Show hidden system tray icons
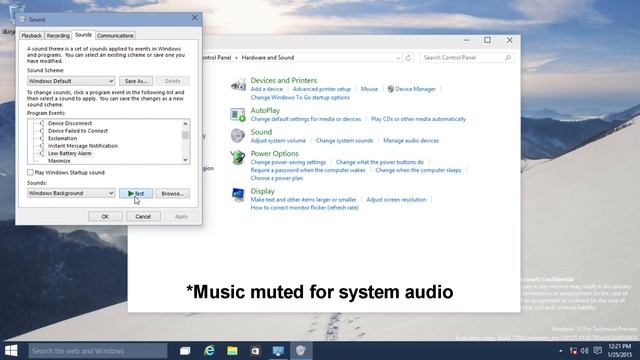The image size is (640, 360). [x=560, y=351]
